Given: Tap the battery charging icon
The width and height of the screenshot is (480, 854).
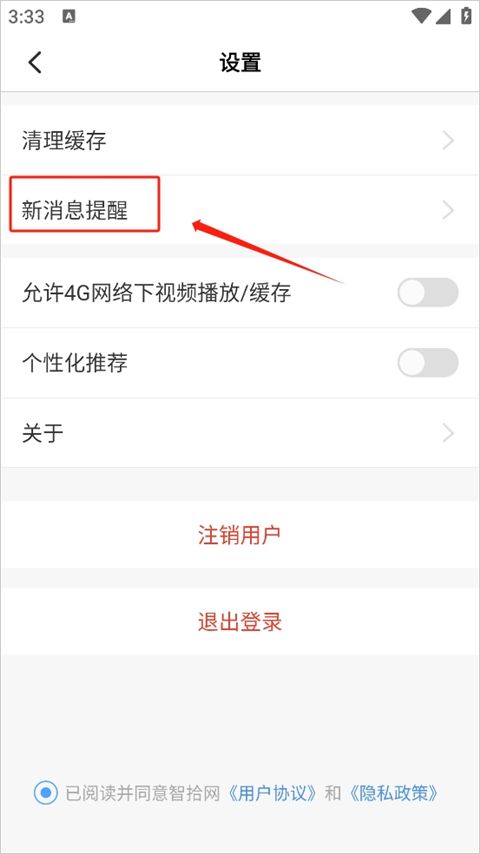Looking at the screenshot, I should pyautogui.click(x=466, y=16).
